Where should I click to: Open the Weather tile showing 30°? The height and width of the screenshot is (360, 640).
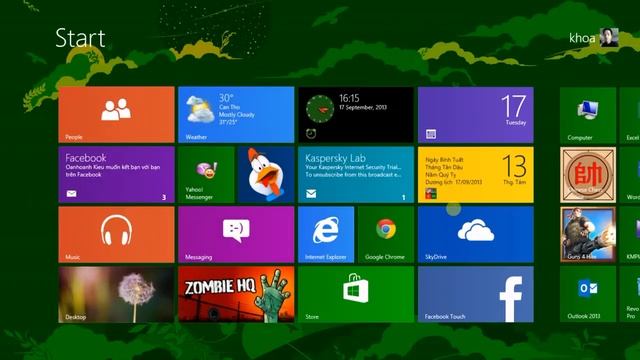coord(236,115)
